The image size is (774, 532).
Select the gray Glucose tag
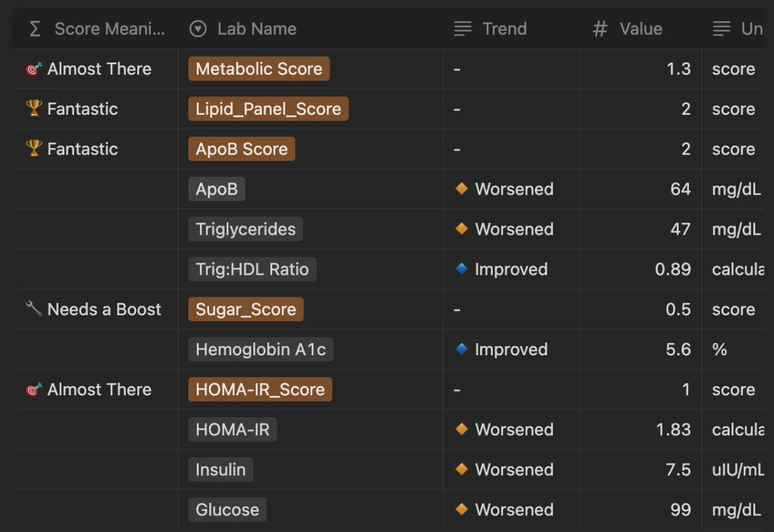click(227, 509)
